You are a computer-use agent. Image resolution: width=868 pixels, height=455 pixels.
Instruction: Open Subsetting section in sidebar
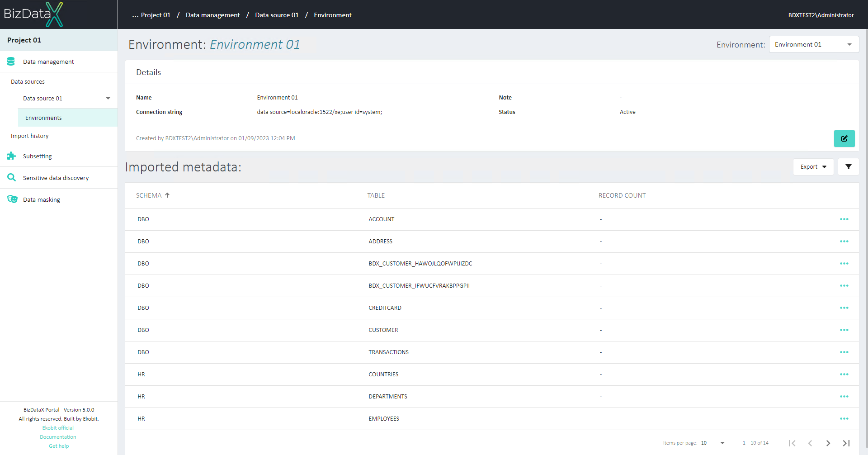(59, 156)
